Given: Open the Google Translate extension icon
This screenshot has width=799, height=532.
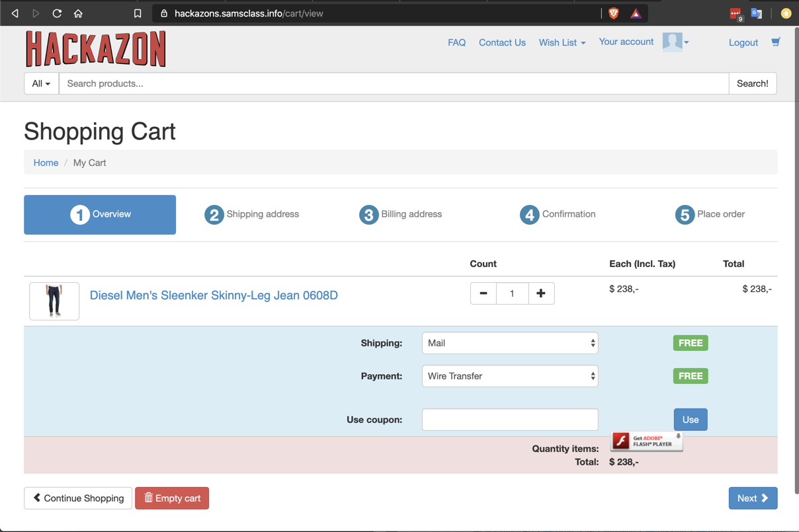Looking at the screenshot, I should coord(757,13).
